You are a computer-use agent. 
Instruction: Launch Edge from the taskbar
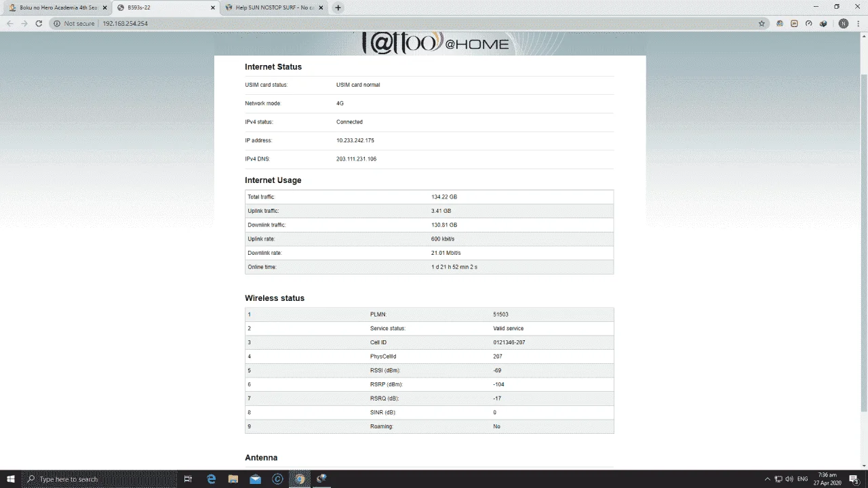click(211, 479)
